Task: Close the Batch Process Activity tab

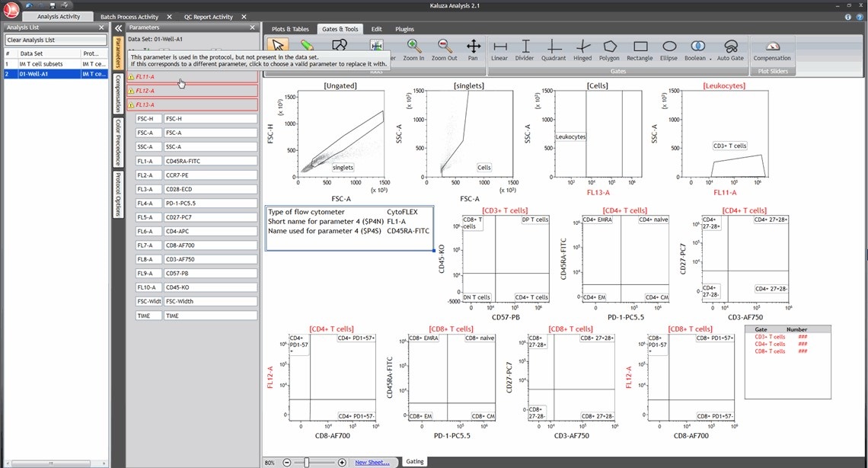Action: pyautogui.click(x=169, y=18)
